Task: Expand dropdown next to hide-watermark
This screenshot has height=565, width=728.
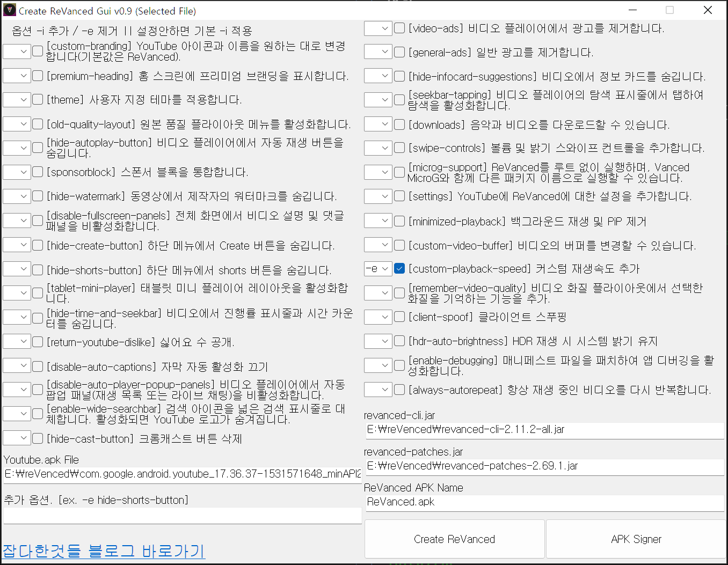Action: click(17, 196)
